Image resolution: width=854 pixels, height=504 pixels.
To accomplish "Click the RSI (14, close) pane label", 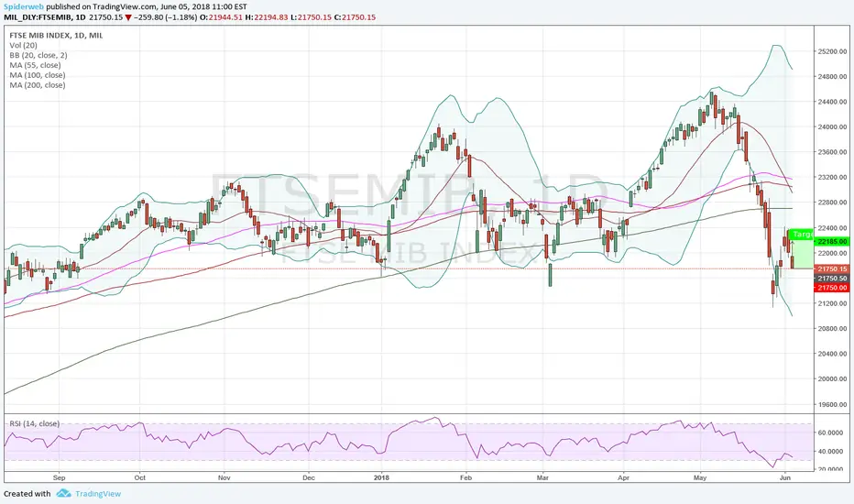I will pyautogui.click(x=34, y=423).
